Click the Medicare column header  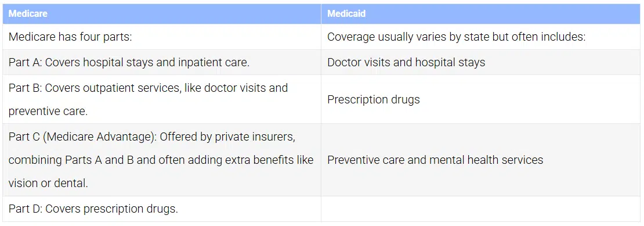(x=162, y=14)
